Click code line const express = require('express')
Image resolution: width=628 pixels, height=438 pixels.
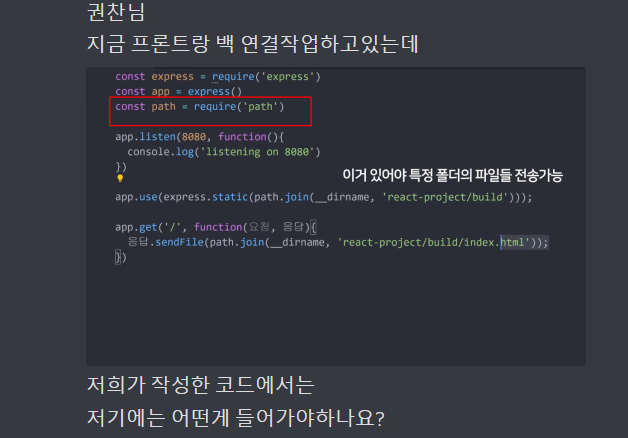pos(218,76)
